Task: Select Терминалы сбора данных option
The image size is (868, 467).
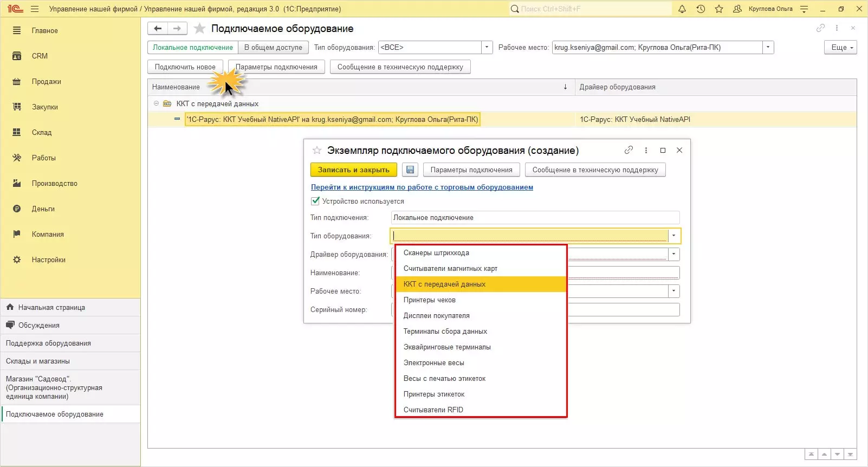Action: pyautogui.click(x=481, y=332)
